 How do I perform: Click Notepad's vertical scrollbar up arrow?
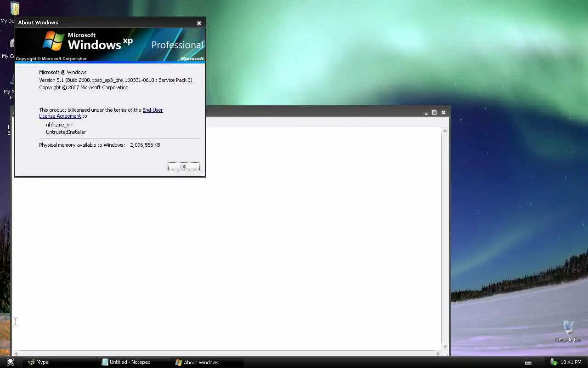click(x=445, y=131)
